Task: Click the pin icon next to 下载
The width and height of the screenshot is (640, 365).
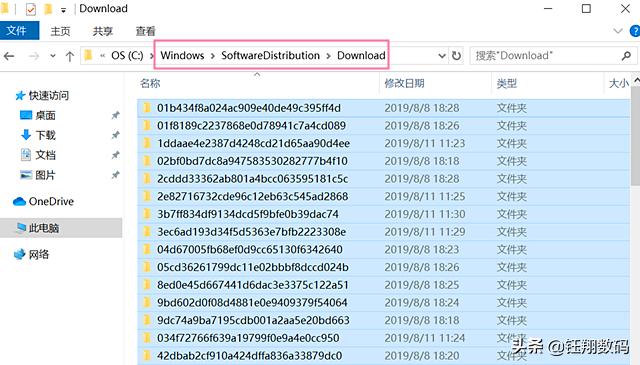Action: pos(116,135)
